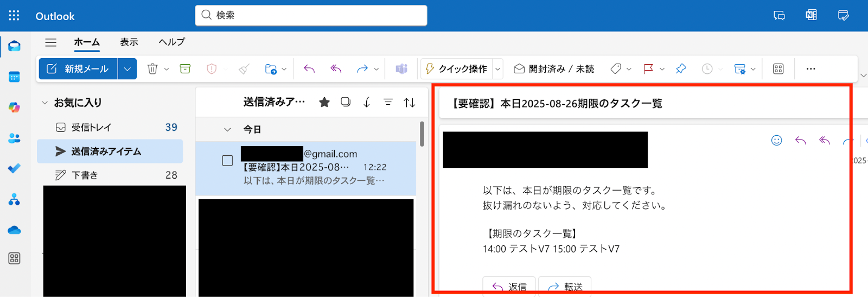This screenshot has height=297, width=868.
Task: Change sort order with arrows icon
Action: [410, 102]
